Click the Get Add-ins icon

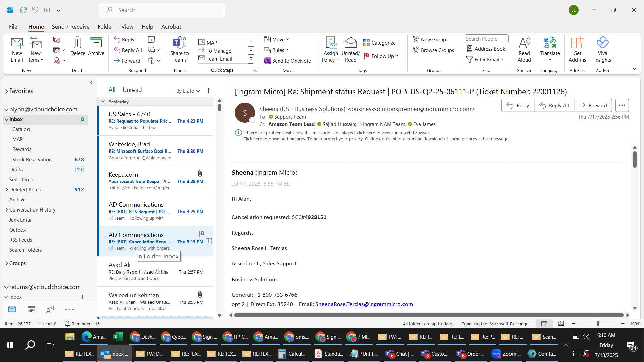pos(577,50)
